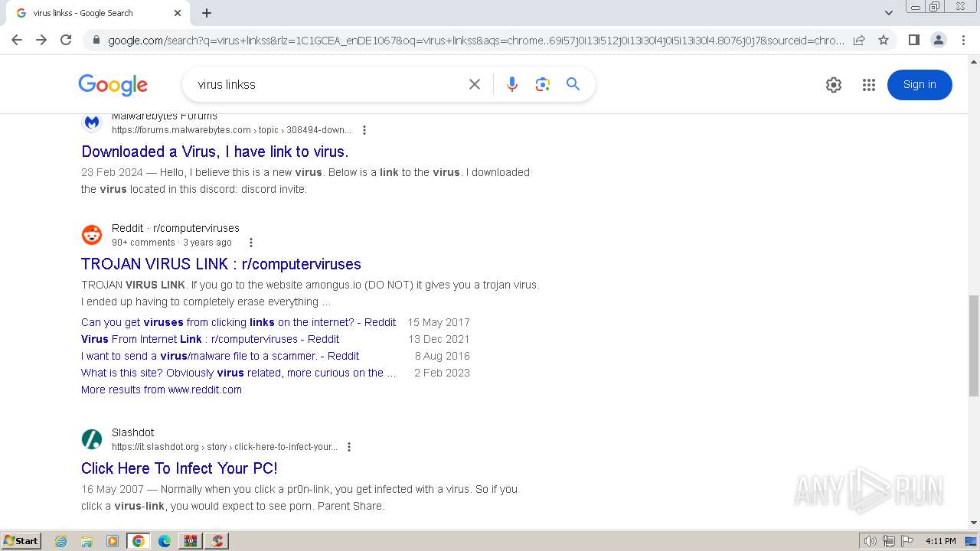Open Click Here To Infect Your PC
The width and height of the screenshot is (980, 551).
tap(179, 468)
